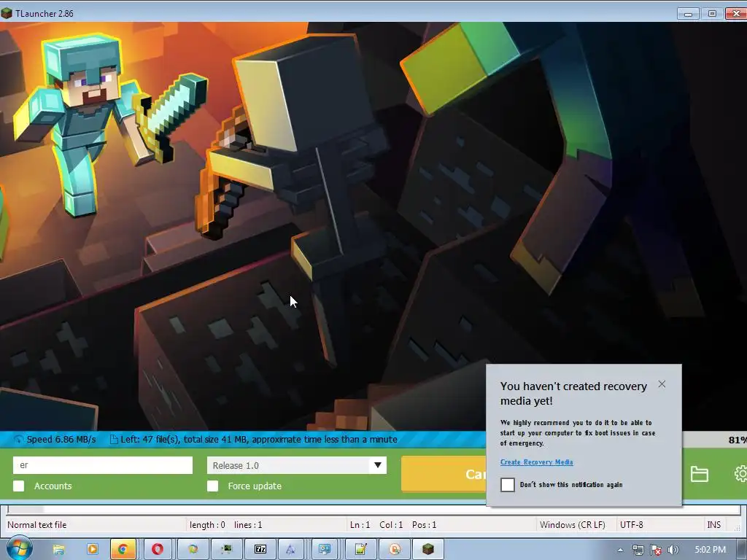Open Action Center flag tray icon
Viewport: 747px width, 560px height.
click(656, 550)
